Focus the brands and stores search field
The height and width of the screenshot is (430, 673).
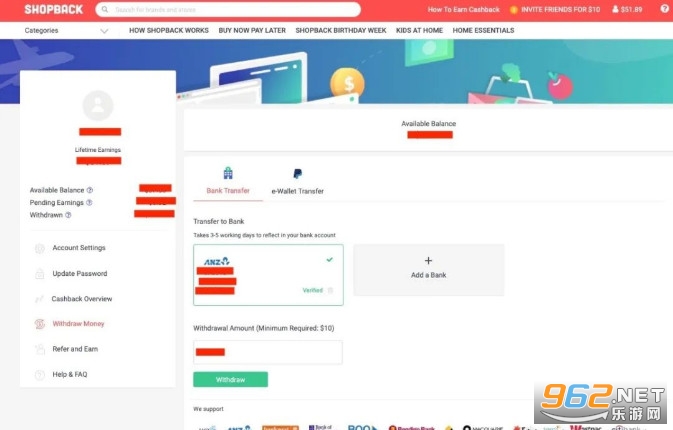228,9
